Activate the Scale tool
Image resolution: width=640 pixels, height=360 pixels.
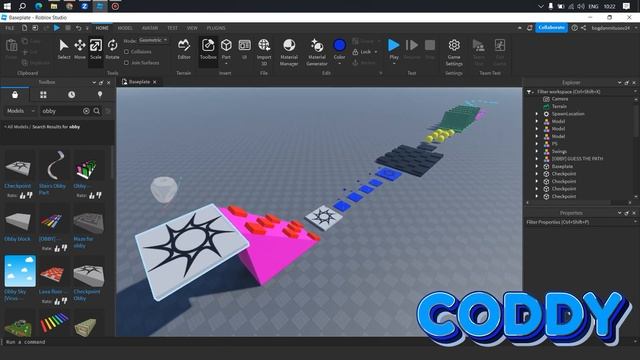96,49
